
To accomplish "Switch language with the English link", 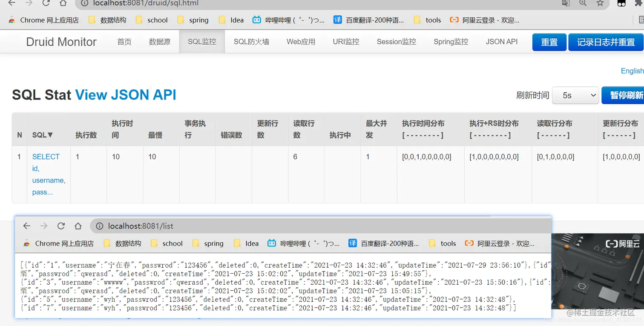I will (632, 71).
